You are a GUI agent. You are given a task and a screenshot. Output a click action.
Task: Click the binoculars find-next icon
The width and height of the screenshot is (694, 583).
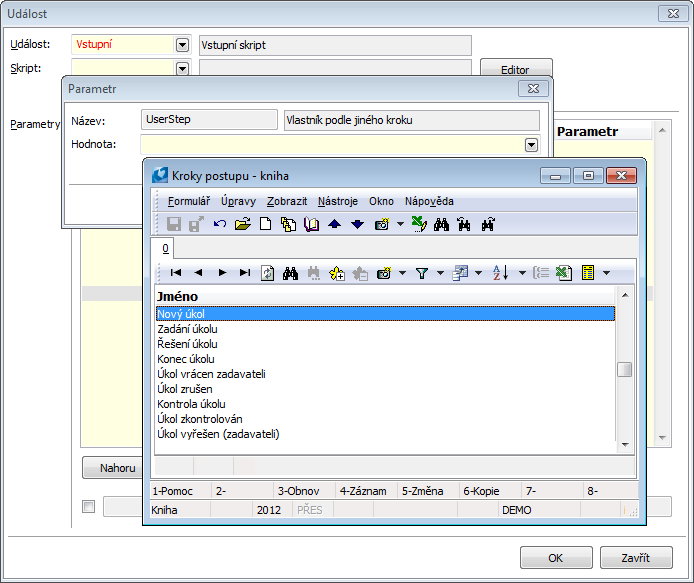click(x=488, y=224)
